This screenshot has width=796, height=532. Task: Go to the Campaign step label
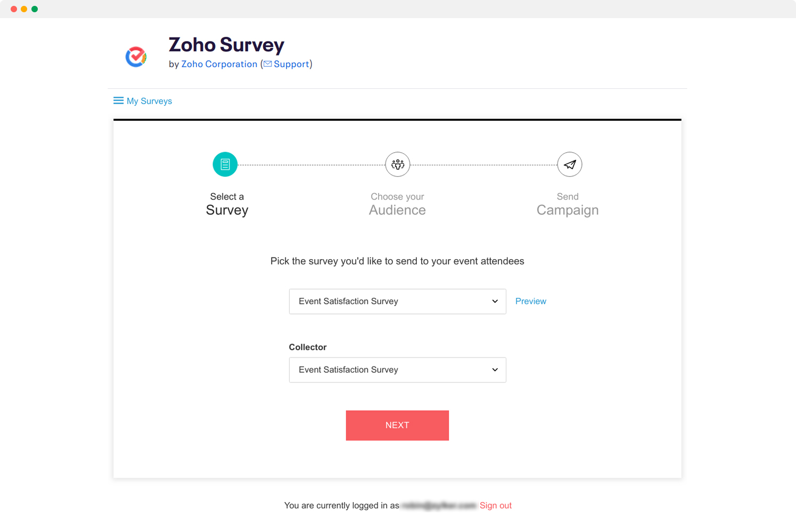click(568, 210)
